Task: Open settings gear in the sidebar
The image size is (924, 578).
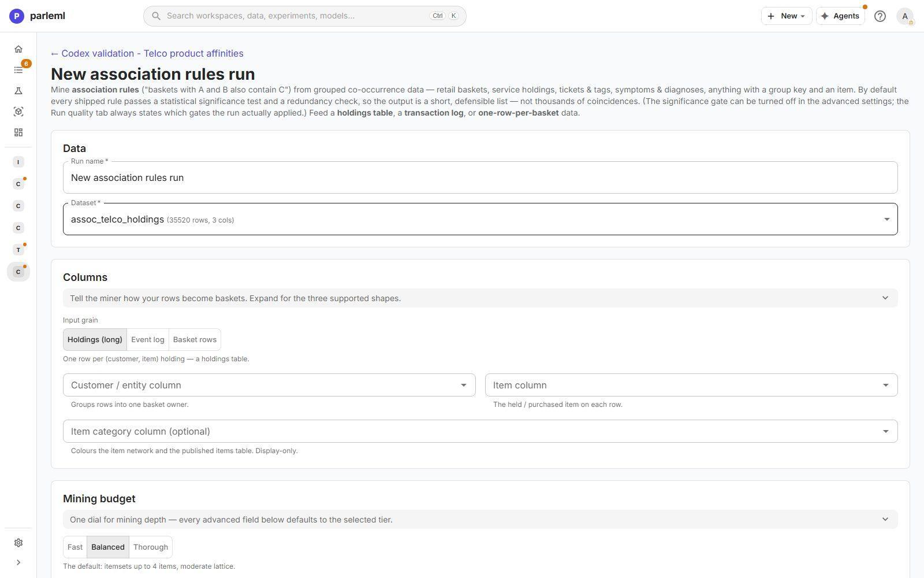Action: (18, 543)
